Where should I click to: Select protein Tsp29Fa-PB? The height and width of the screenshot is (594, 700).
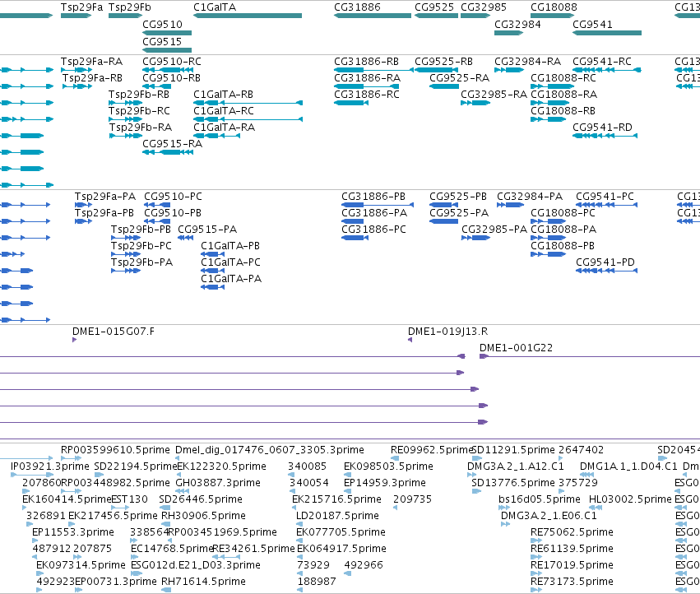[104, 213]
